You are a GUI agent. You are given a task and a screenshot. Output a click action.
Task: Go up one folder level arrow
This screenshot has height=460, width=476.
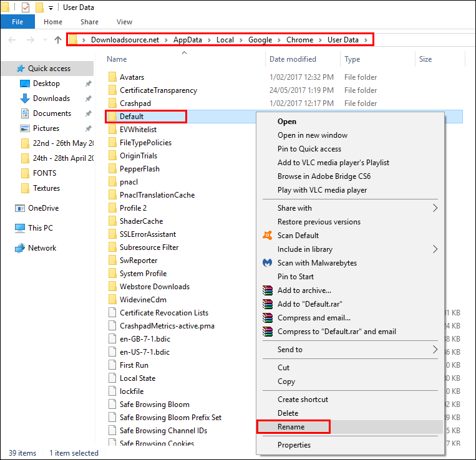coord(58,40)
